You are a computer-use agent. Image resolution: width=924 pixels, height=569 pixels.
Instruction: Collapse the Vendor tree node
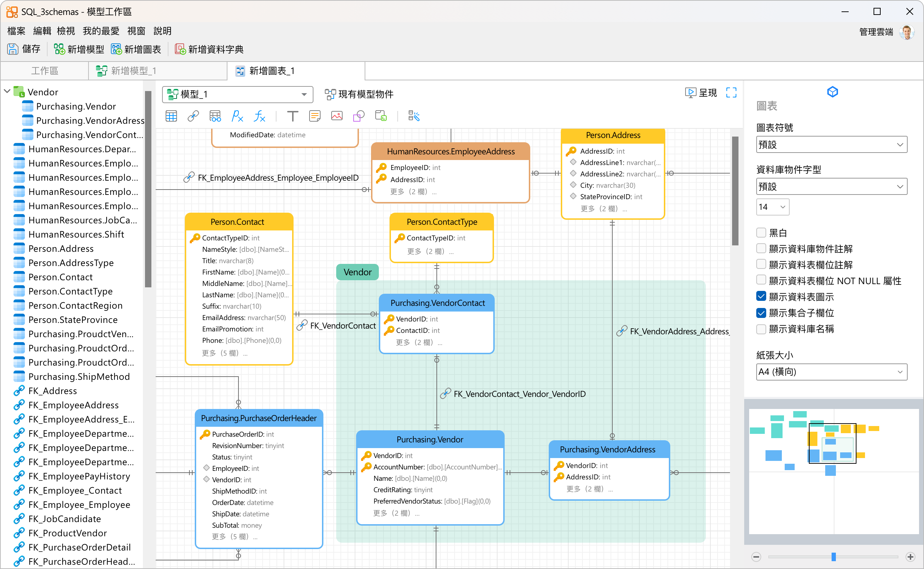point(7,91)
